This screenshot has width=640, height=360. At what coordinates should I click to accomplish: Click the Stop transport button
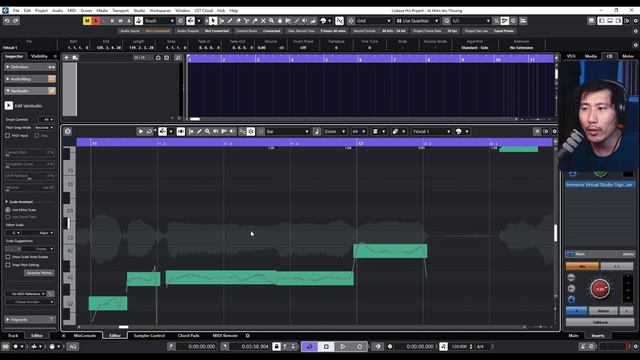tap(326, 347)
